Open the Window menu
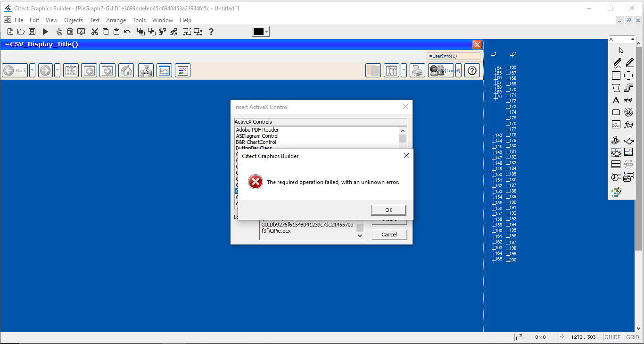Viewport: 644px width, 344px height. coord(163,20)
